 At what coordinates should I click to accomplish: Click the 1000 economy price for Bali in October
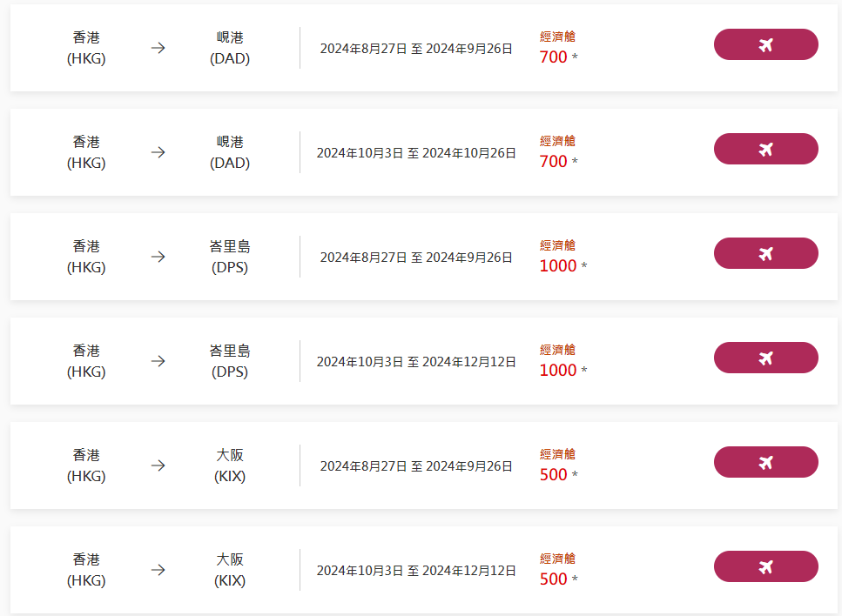coord(558,371)
